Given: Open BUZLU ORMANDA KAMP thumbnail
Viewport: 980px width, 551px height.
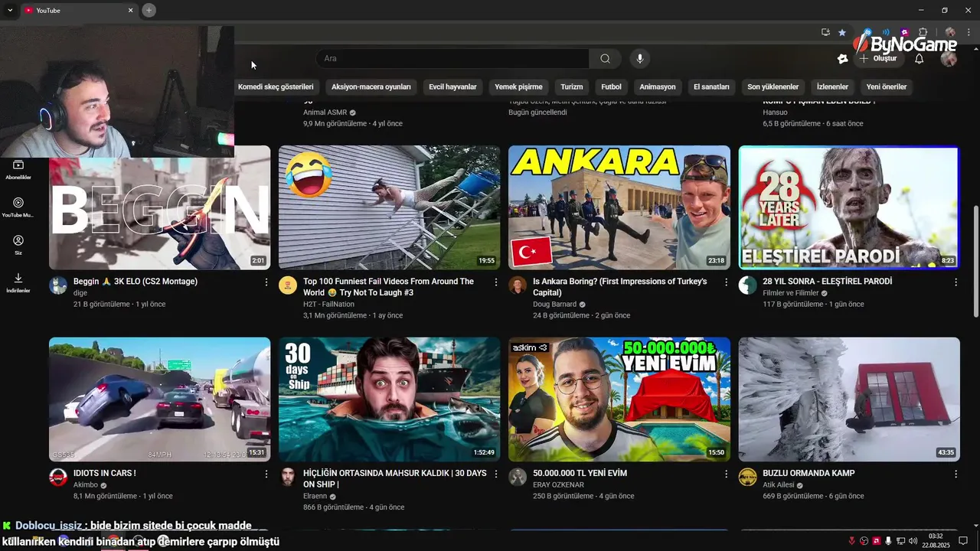Looking at the screenshot, I should point(849,399).
